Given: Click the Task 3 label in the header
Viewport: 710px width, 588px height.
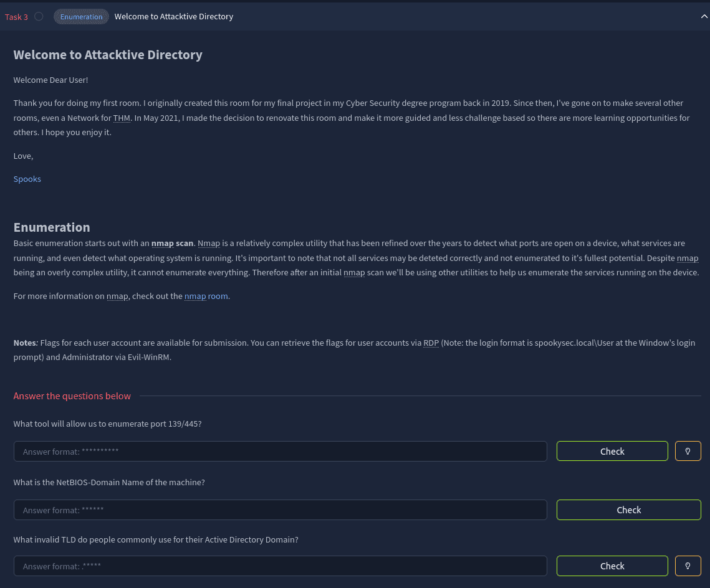Looking at the screenshot, I should click(x=17, y=17).
